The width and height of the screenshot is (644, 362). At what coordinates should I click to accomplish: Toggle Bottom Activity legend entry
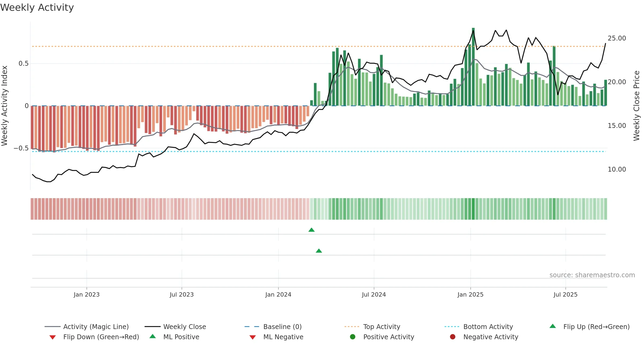pos(479,327)
